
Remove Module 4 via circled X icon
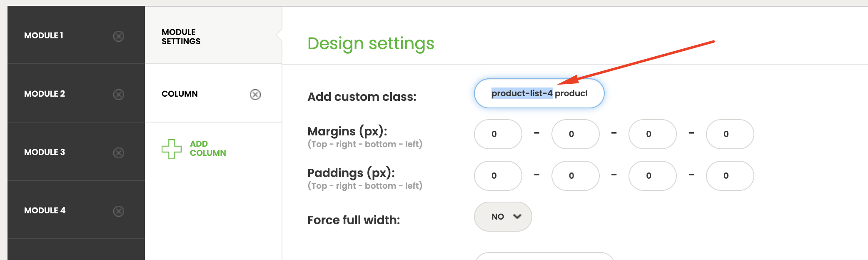pyautogui.click(x=119, y=211)
